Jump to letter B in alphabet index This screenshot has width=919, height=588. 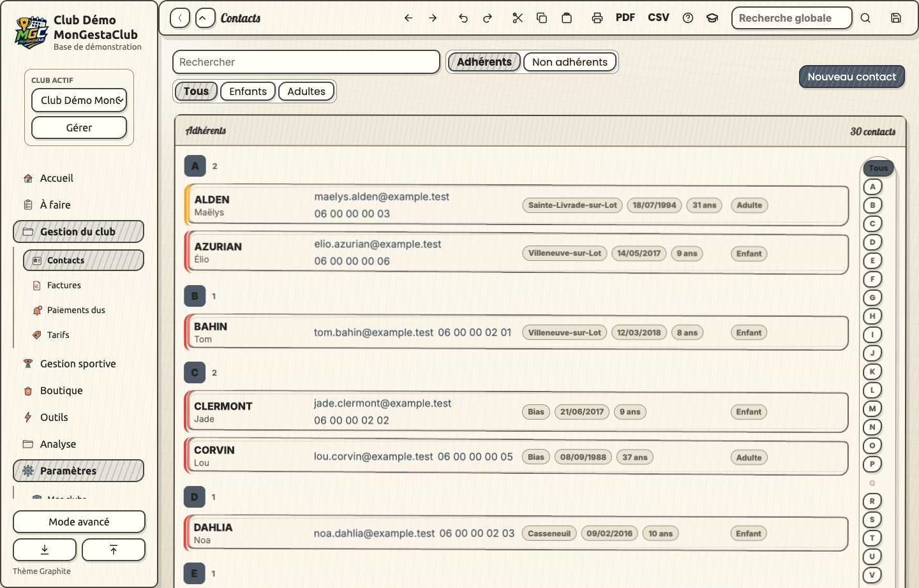coord(872,205)
